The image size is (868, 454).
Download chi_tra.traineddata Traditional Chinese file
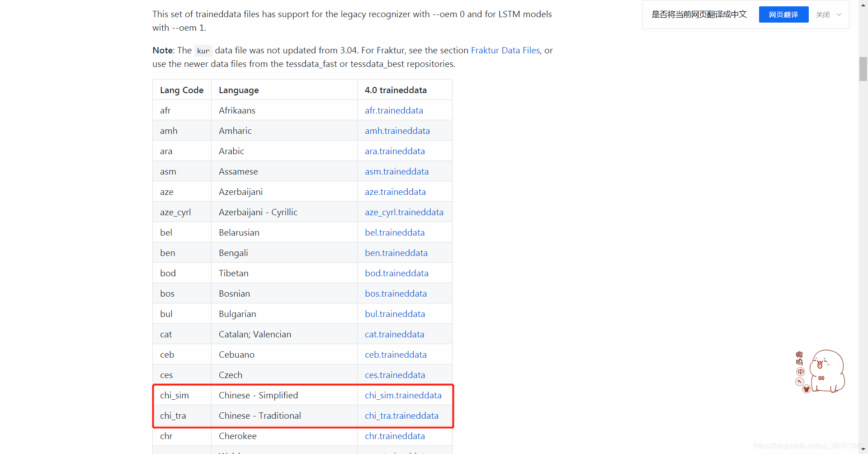click(x=401, y=416)
